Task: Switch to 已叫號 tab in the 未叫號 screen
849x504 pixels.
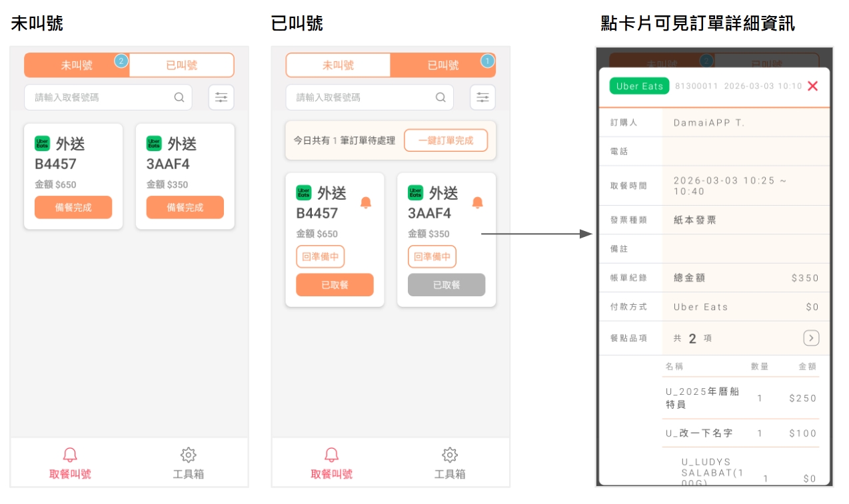Action: [x=181, y=65]
